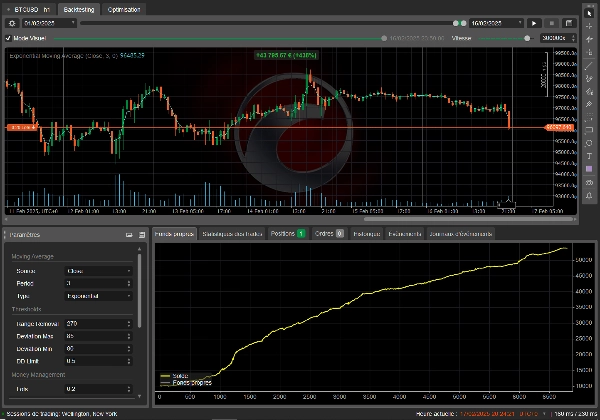Open the start date dropdown
This screenshot has height=420, width=600.
(49, 23)
